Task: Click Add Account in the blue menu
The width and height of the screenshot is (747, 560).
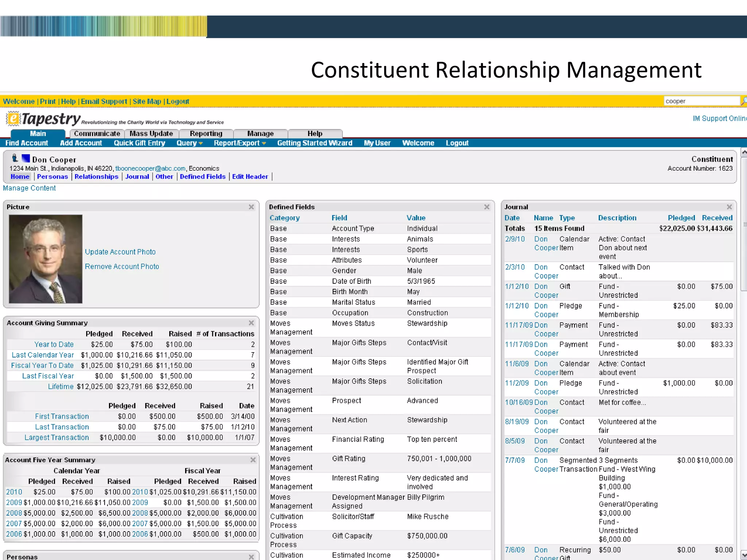Action: pyautogui.click(x=81, y=143)
